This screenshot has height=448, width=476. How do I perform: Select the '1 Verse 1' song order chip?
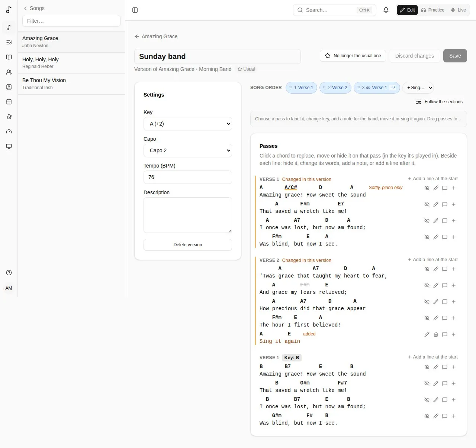tap(302, 88)
